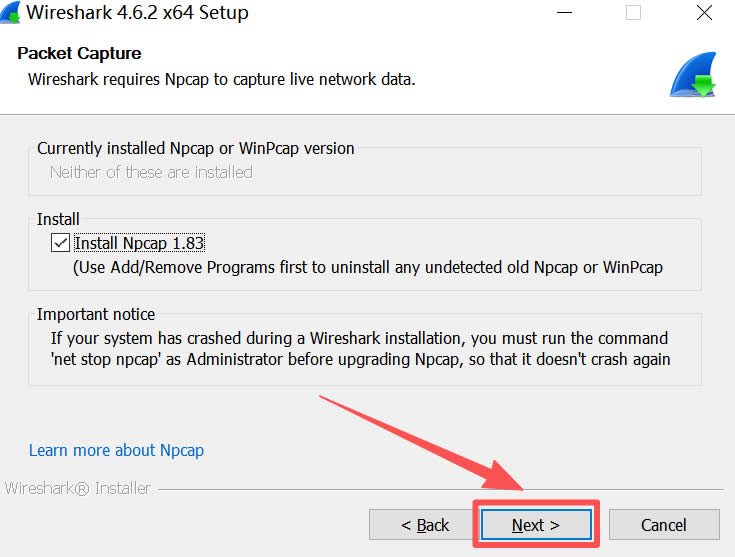This screenshot has width=735, height=557.
Task: Click the Wireshark installer logo in header
Action: tap(693, 75)
